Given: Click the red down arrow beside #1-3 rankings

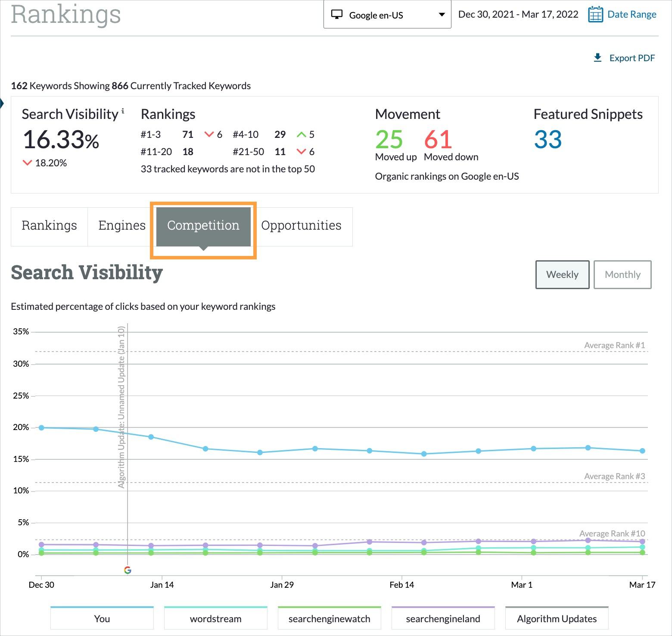Looking at the screenshot, I should coord(209,134).
